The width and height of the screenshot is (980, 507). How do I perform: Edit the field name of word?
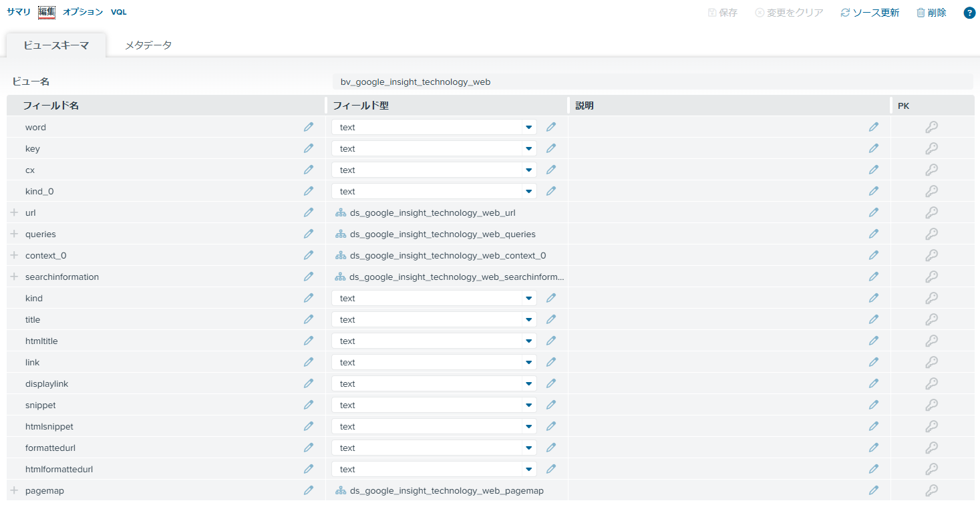point(308,126)
